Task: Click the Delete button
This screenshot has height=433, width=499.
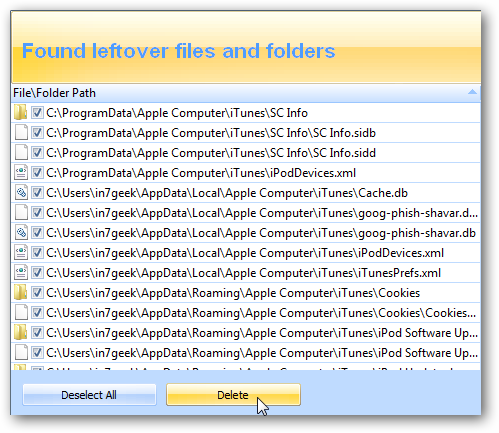Action: click(x=233, y=395)
